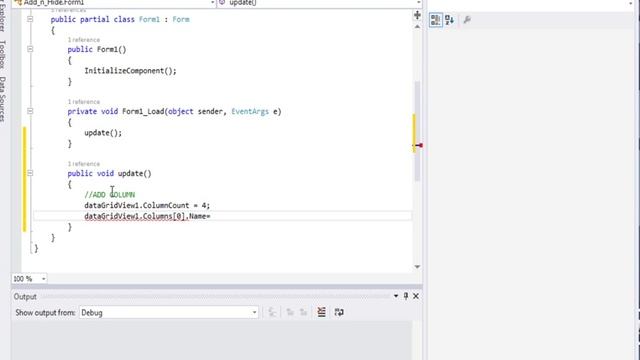This screenshot has height=360, width=640.
Task: Place cursor at end of 'dataGridView1.Columns[0].Name=' line
Action: coord(211,216)
